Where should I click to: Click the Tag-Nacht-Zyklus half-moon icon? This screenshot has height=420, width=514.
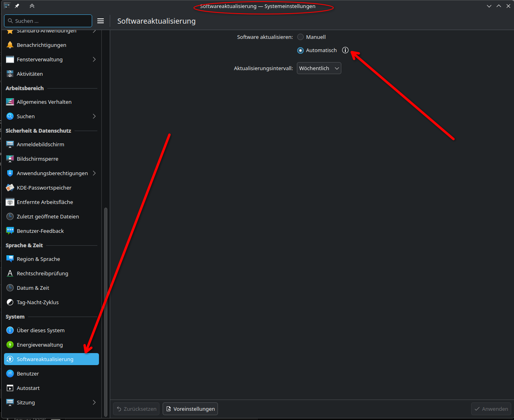click(x=10, y=302)
